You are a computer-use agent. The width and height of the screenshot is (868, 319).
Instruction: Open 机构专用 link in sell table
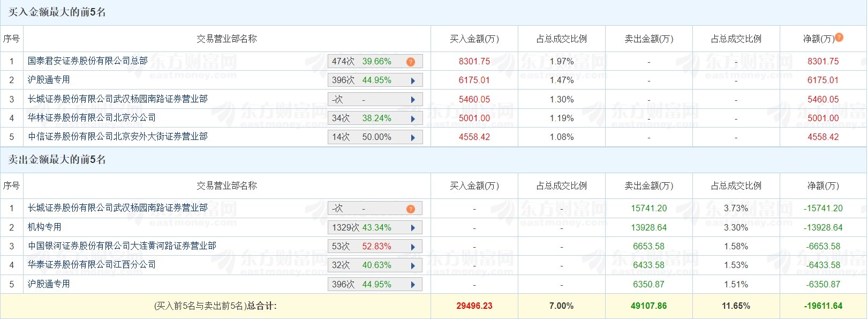[x=45, y=227]
